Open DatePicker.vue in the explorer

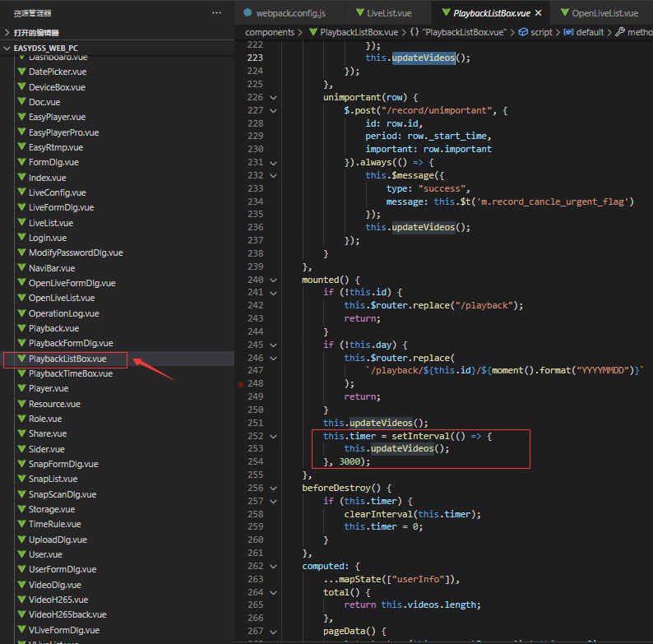pyautogui.click(x=58, y=72)
